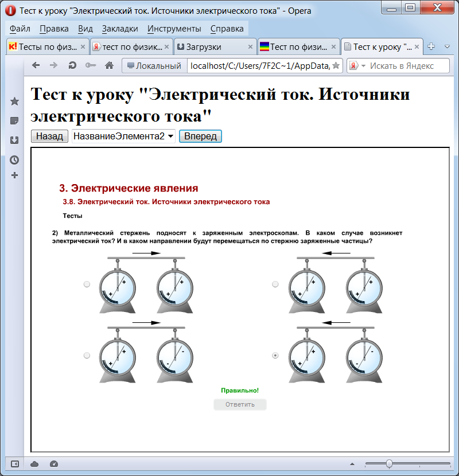
Task: Open the Файл menu
Action: 20,29
